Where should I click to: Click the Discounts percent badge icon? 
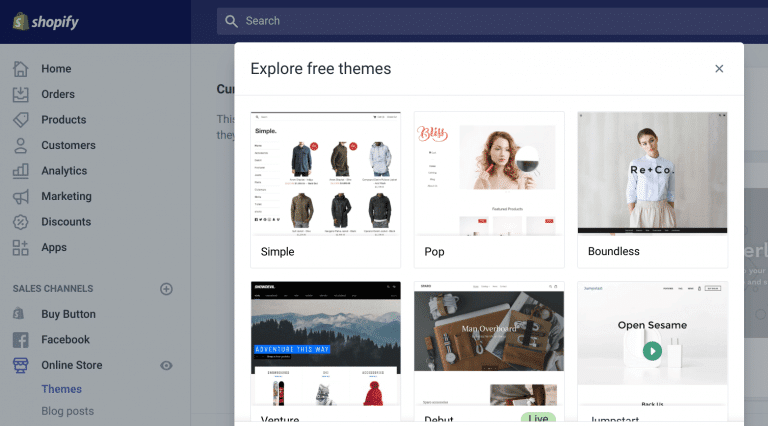(21, 222)
